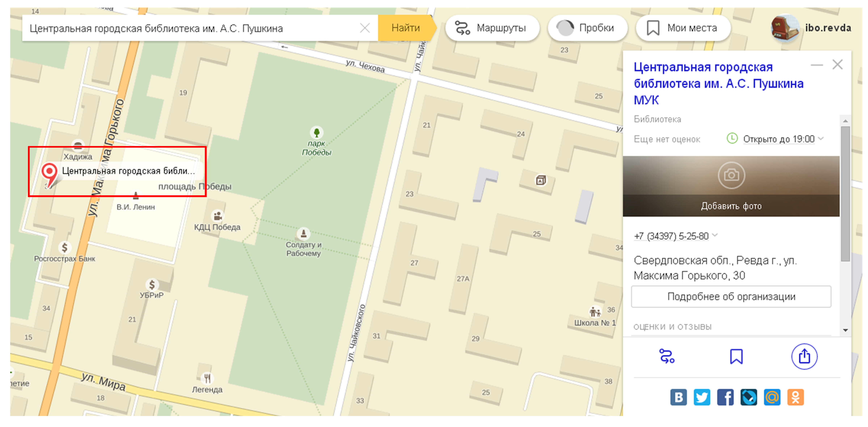
Task: Click route icon at bottom of card
Action: click(x=667, y=356)
